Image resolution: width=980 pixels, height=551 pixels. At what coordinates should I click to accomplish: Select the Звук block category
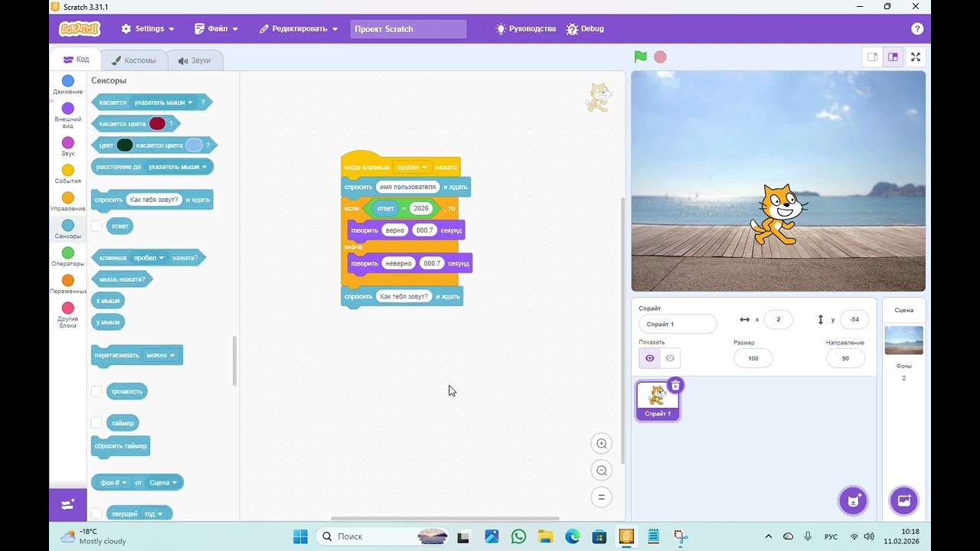click(x=68, y=147)
